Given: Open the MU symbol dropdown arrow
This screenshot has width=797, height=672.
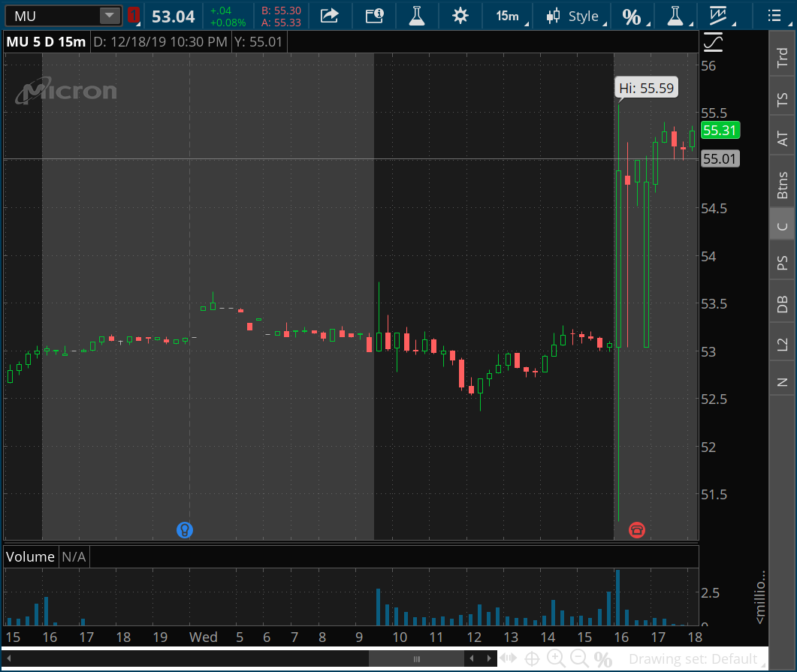Looking at the screenshot, I should pyautogui.click(x=109, y=16).
